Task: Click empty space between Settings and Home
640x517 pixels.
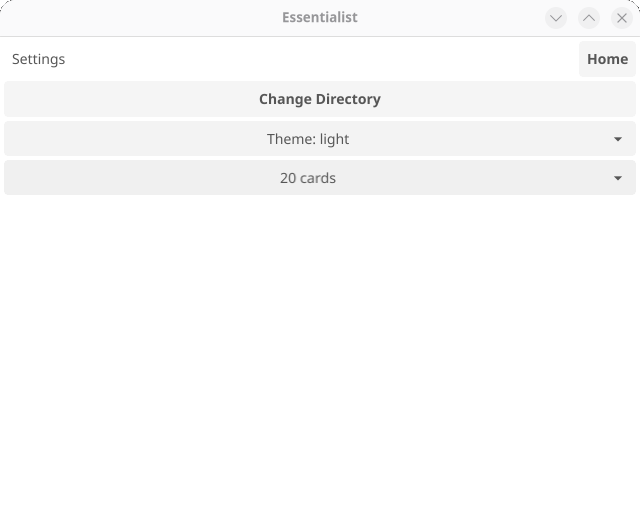Action: coord(322,59)
